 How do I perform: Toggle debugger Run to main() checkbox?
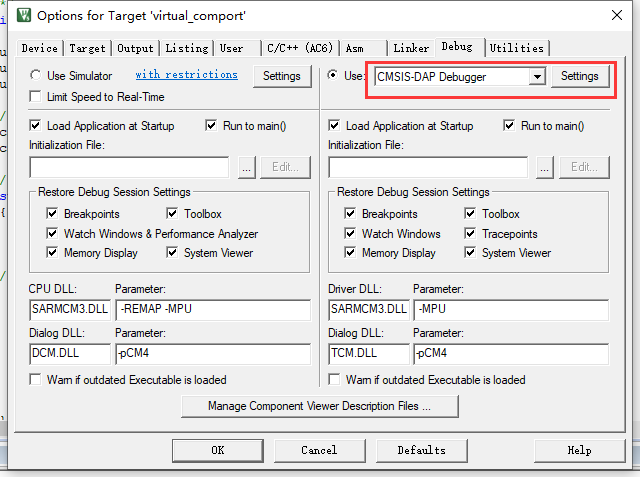(509, 126)
